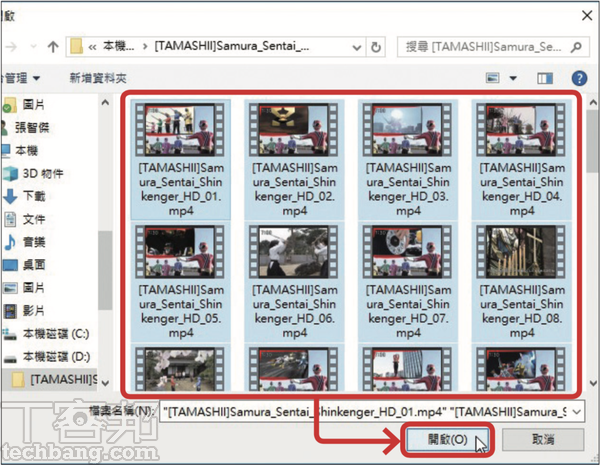Click the 下載 blue arrow icon
The height and width of the screenshot is (465, 600).
coord(10,196)
